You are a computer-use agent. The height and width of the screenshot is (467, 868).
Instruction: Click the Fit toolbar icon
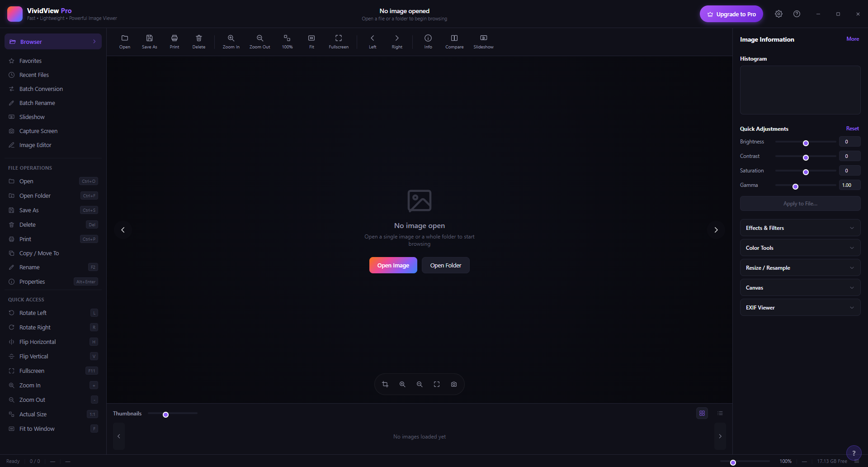311,42
